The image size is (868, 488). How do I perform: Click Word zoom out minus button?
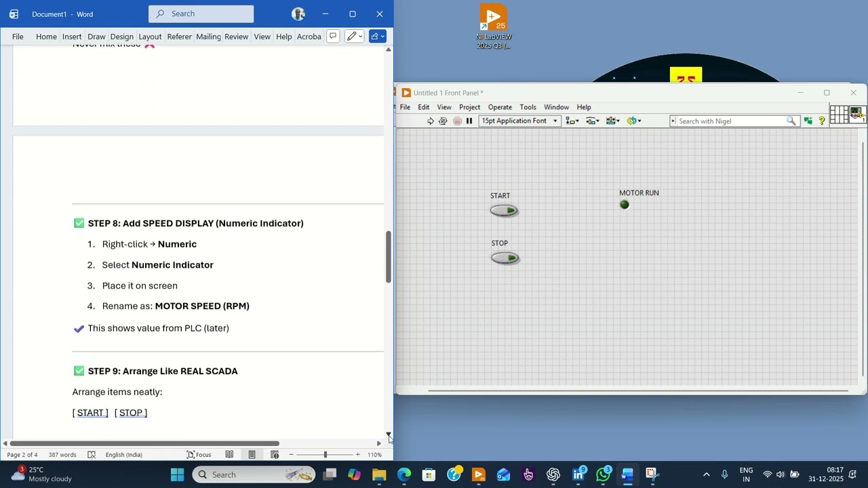pyautogui.click(x=292, y=455)
